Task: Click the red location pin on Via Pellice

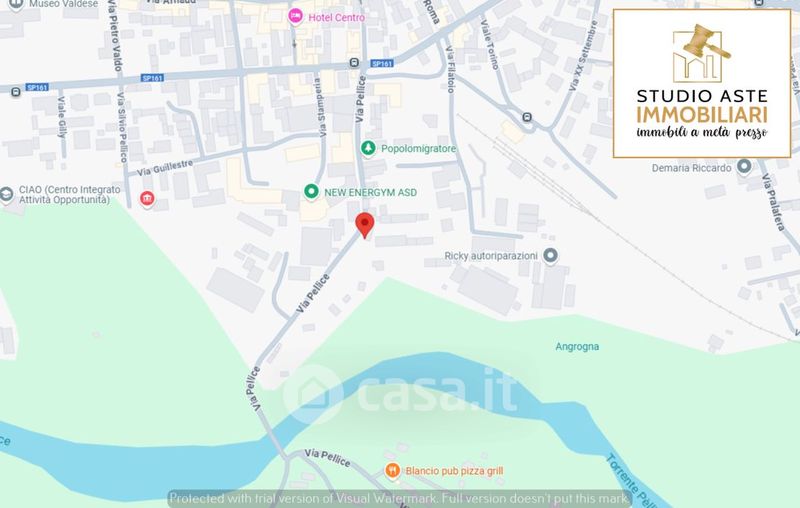Action: [x=364, y=225]
